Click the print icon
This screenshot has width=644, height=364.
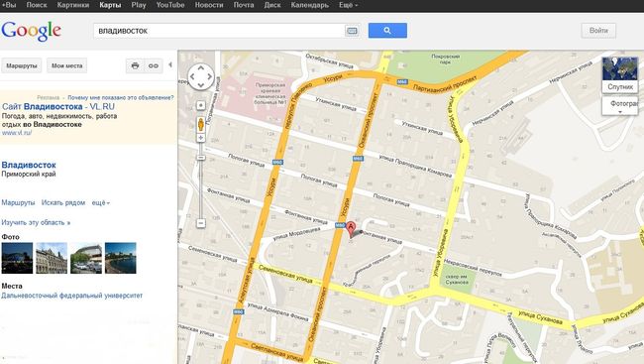pyautogui.click(x=135, y=65)
